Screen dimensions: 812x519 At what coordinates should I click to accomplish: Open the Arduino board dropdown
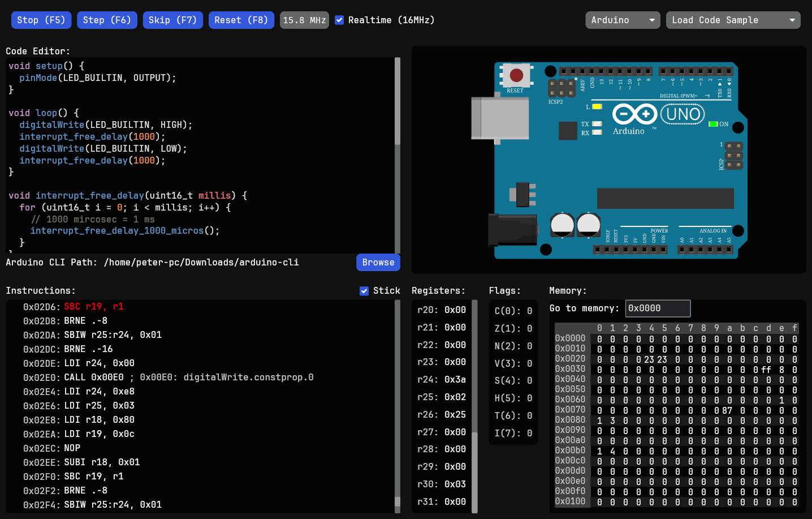(x=623, y=20)
